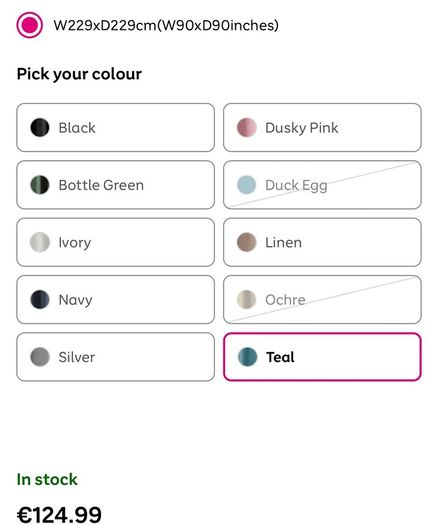This screenshot has height=525, width=438.
Task: Click the dusky pink swatch circle
Action: pos(247,128)
